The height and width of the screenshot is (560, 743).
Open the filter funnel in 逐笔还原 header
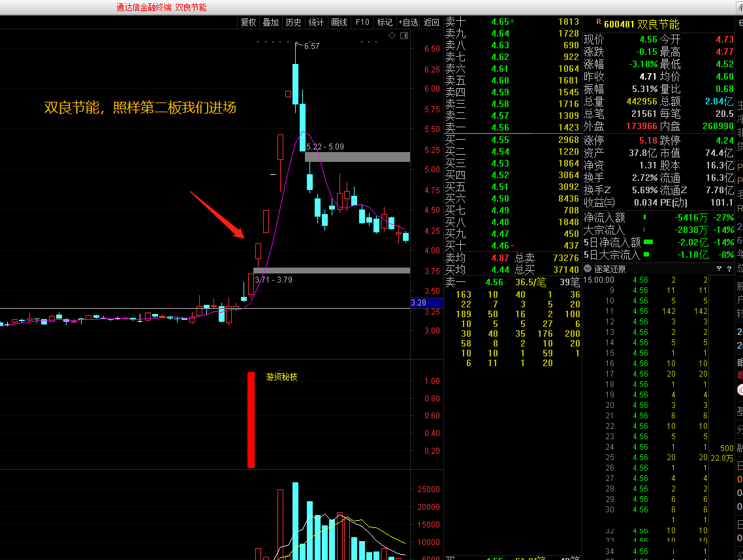tap(719, 269)
